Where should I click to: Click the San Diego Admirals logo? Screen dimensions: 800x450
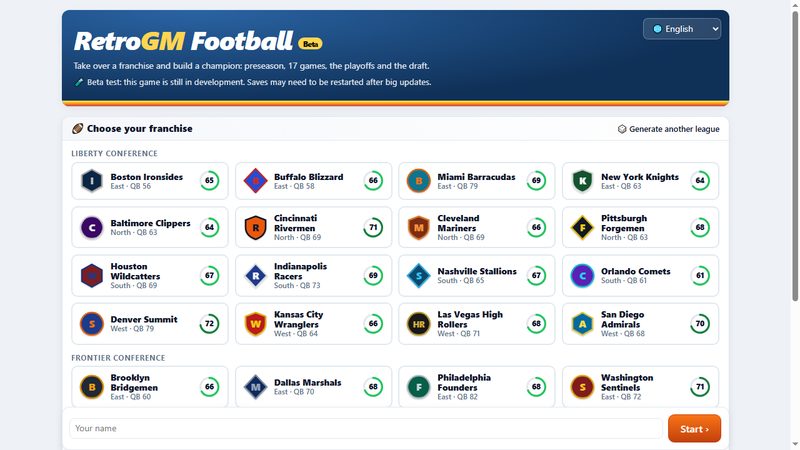pyautogui.click(x=583, y=324)
